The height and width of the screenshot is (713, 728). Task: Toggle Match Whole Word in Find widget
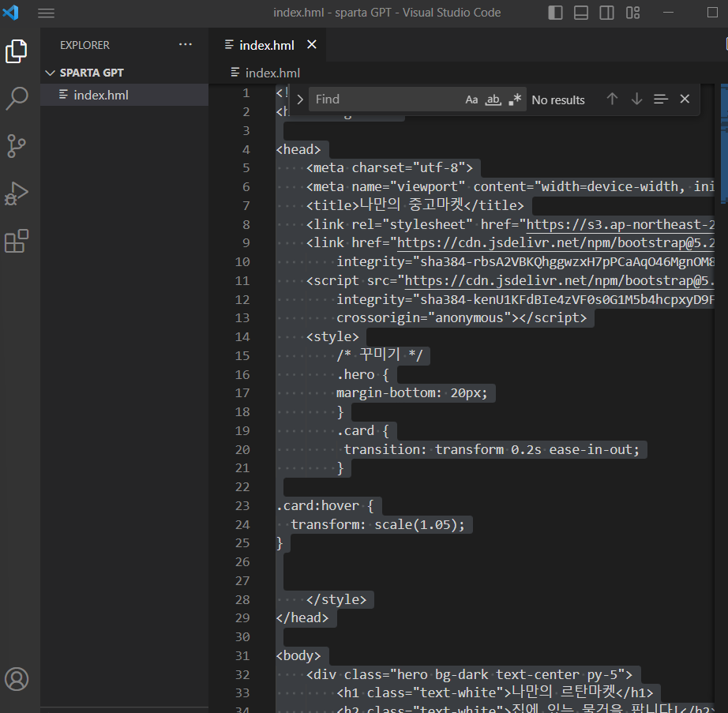pos(493,99)
